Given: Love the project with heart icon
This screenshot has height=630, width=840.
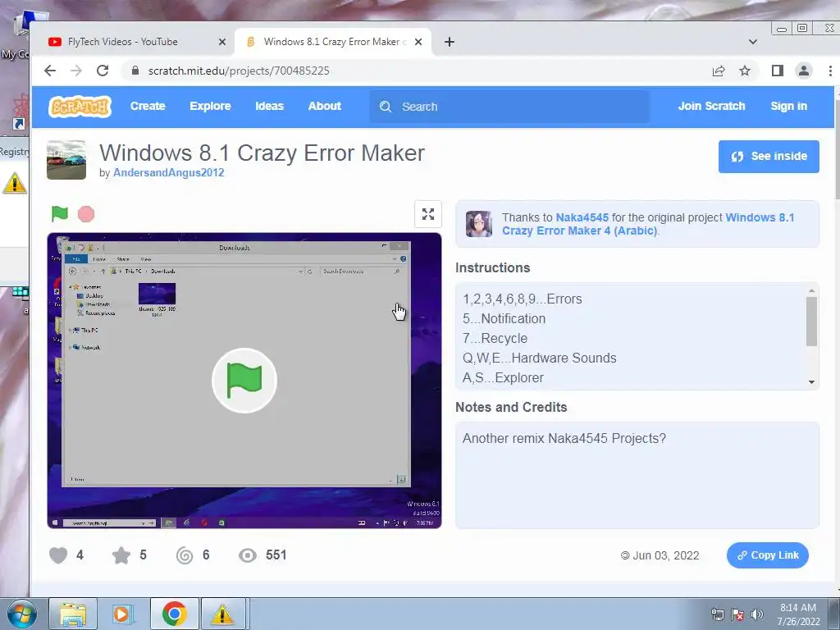Looking at the screenshot, I should click(58, 555).
